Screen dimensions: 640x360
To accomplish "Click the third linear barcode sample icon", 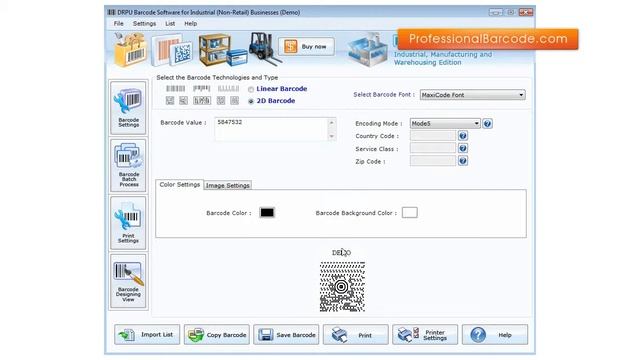I will pos(228,89).
